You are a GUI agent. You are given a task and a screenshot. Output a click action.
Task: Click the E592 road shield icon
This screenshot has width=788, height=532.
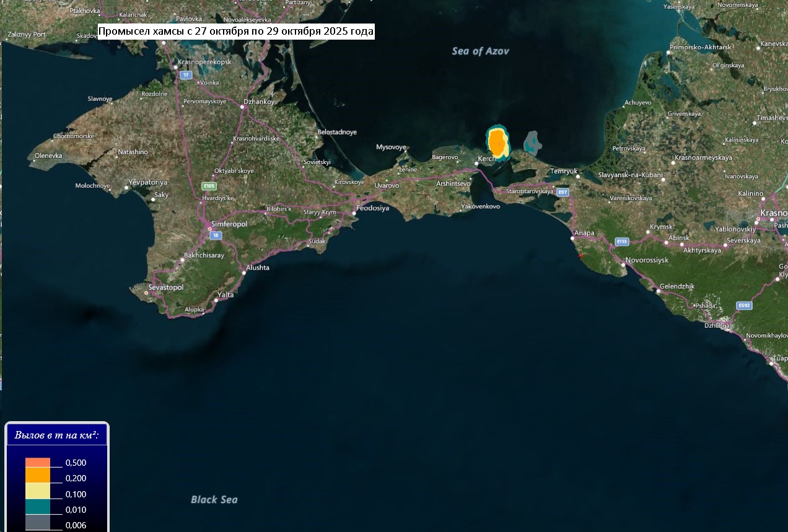point(744,305)
